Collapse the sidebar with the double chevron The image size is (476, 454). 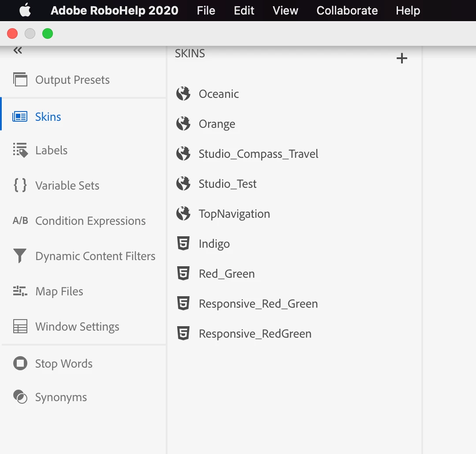click(18, 50)
